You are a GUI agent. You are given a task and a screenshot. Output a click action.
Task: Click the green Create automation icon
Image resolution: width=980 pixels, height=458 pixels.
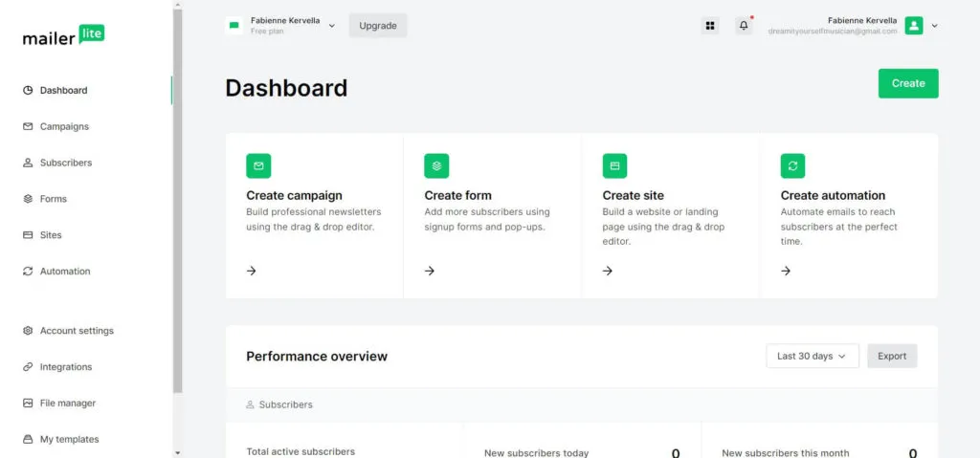pos(792,165)
